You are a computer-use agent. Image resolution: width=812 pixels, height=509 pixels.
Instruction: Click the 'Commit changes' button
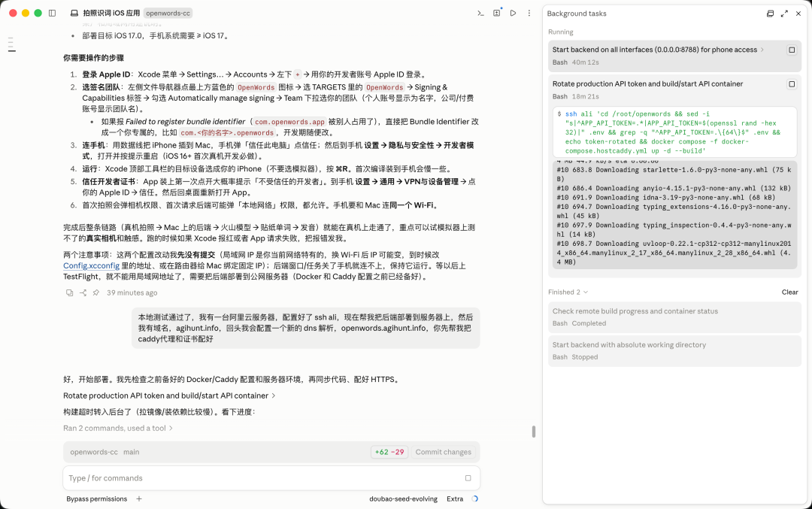[444, 452]
